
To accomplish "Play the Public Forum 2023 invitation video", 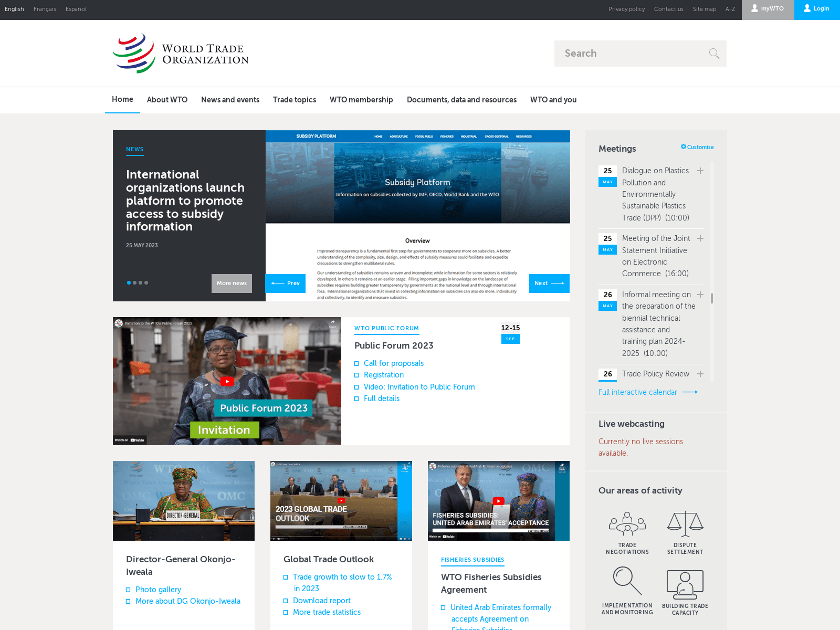I will tap(227, 381).
